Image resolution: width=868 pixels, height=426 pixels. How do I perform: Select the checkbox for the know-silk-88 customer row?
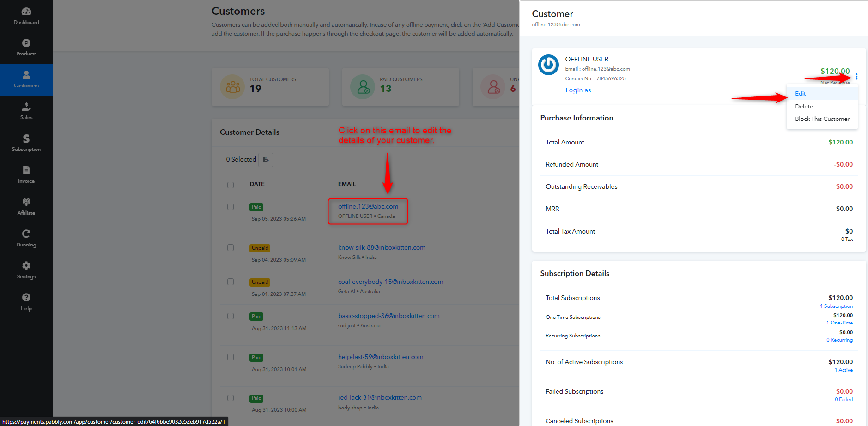pos(231,248)
